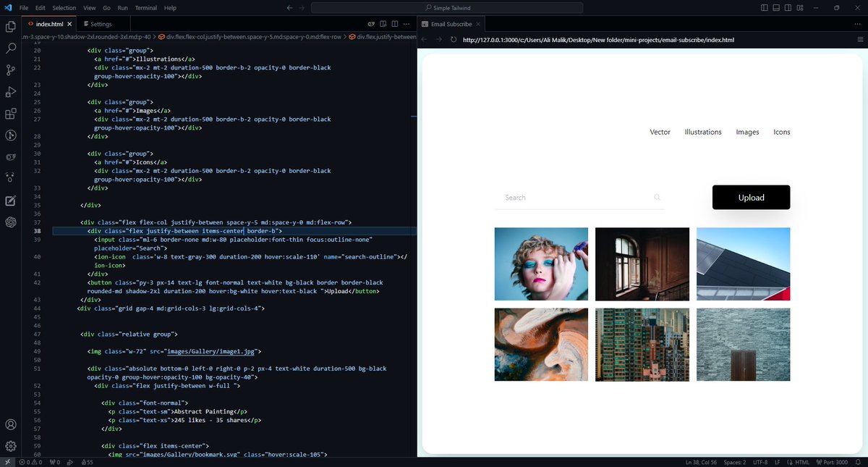Toggle the primary side bar layout
Screen dimensions: 868x467
pos(765,8)
